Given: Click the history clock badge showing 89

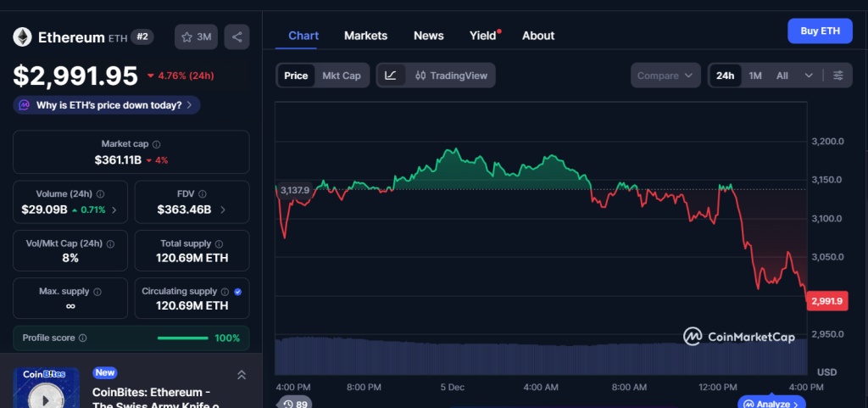Looking at the screenshot, I should click(295, 403).
